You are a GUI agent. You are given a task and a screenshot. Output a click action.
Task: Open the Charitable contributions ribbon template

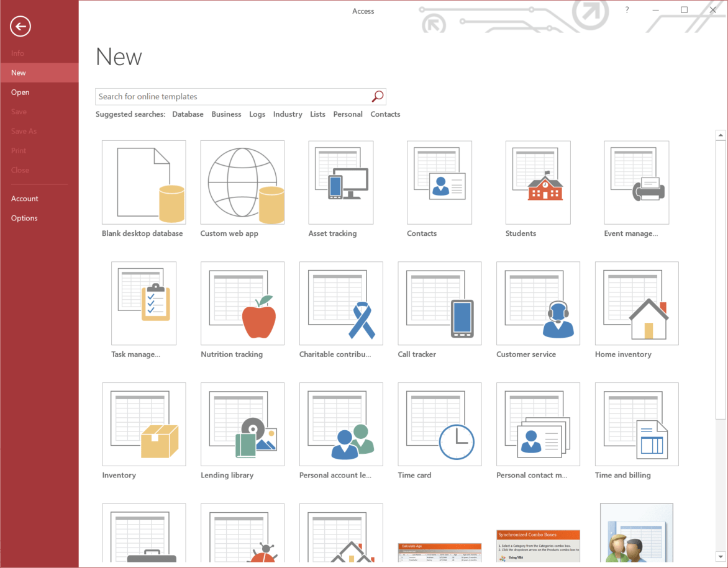point(341,304)
